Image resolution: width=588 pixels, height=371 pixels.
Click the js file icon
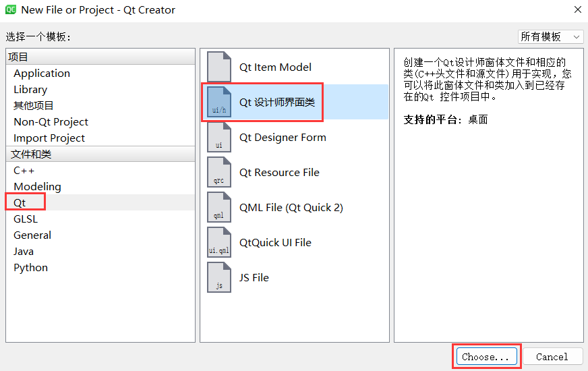[219, 278]
